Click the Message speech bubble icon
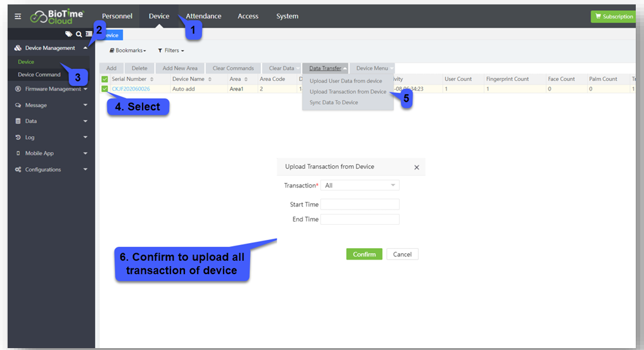 pyautogui.click(x=18, y=105)
